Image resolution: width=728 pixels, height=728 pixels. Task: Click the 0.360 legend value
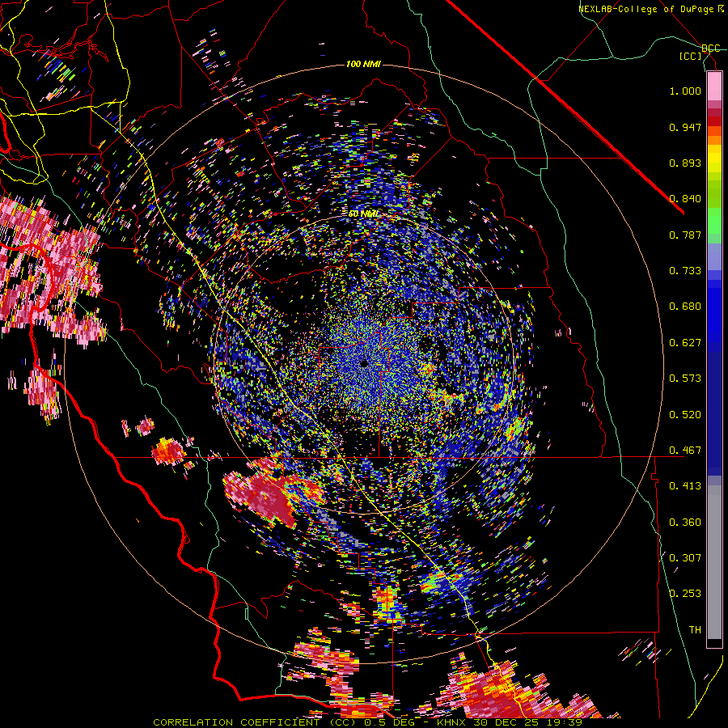[x=685, y=523]
